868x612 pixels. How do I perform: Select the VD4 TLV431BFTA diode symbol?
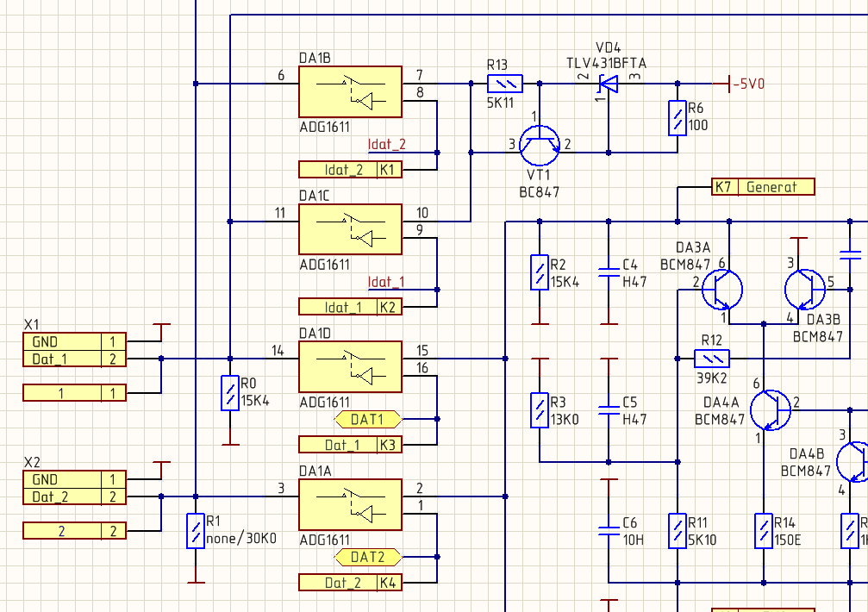(609, 84)
